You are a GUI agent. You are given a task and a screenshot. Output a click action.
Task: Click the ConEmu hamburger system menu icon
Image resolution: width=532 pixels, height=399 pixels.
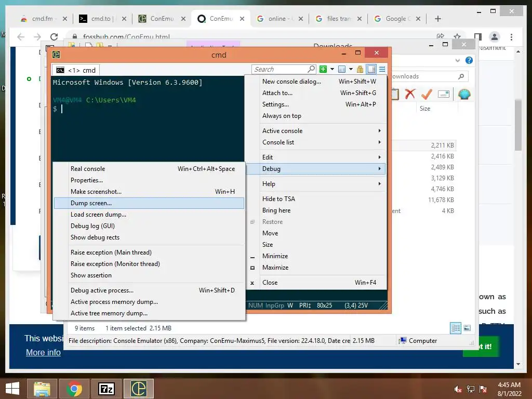pos(382,69)
